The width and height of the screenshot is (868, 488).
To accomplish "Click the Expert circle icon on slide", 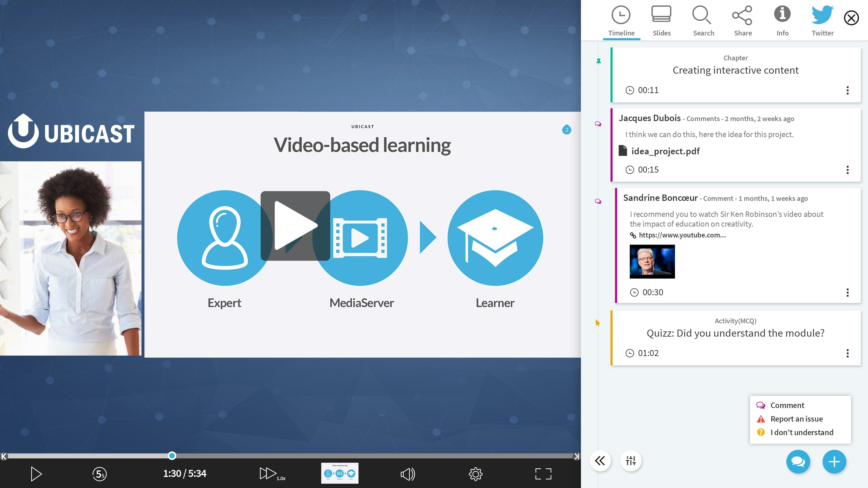I will coord(225,238).
